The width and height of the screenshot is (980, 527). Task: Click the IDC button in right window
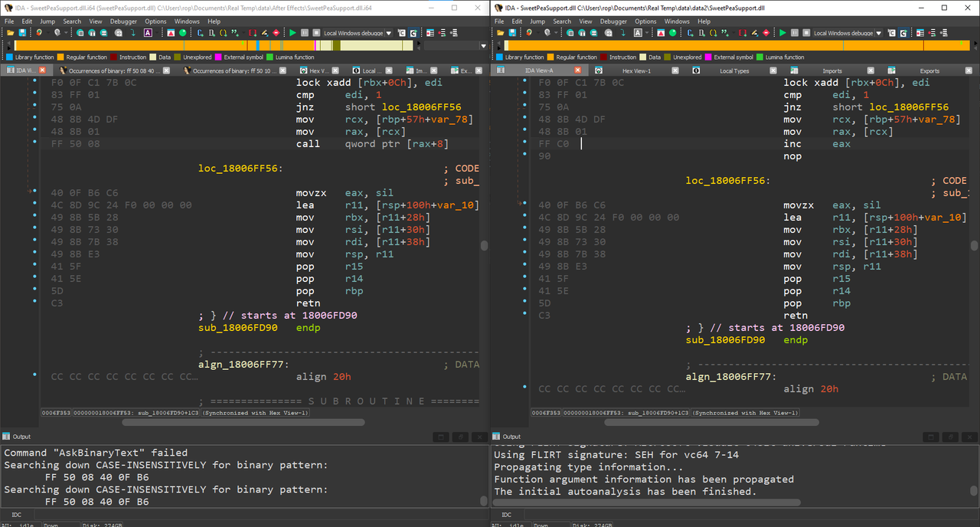tap(507, 515)
